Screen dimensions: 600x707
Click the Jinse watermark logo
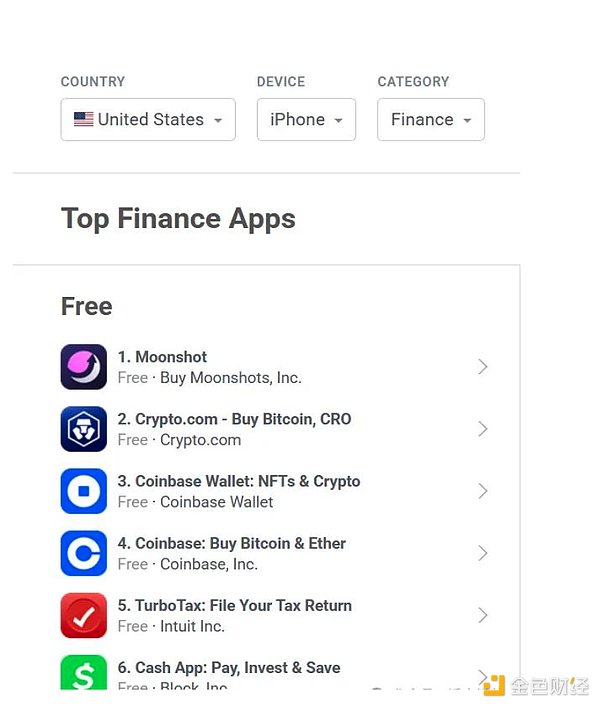[536, 686]
